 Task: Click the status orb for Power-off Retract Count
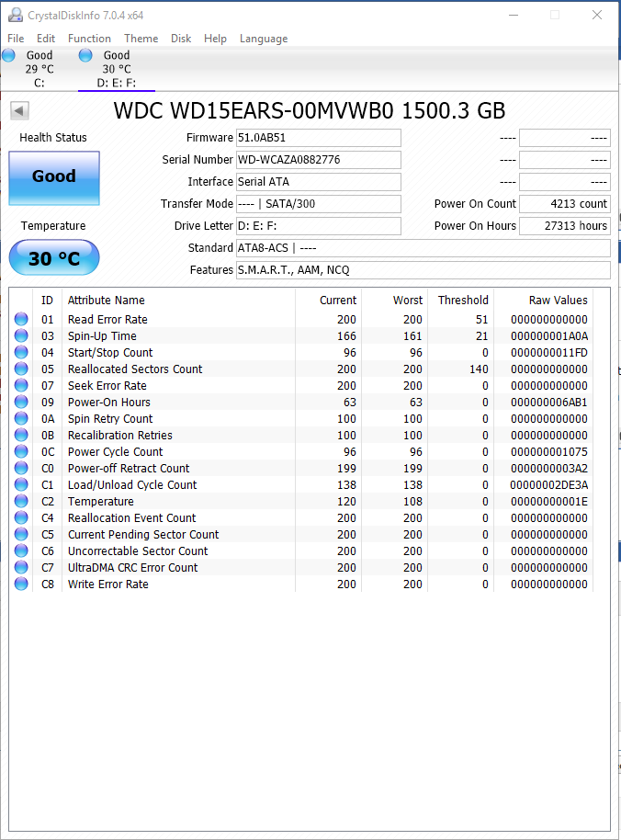coord(21,468)
